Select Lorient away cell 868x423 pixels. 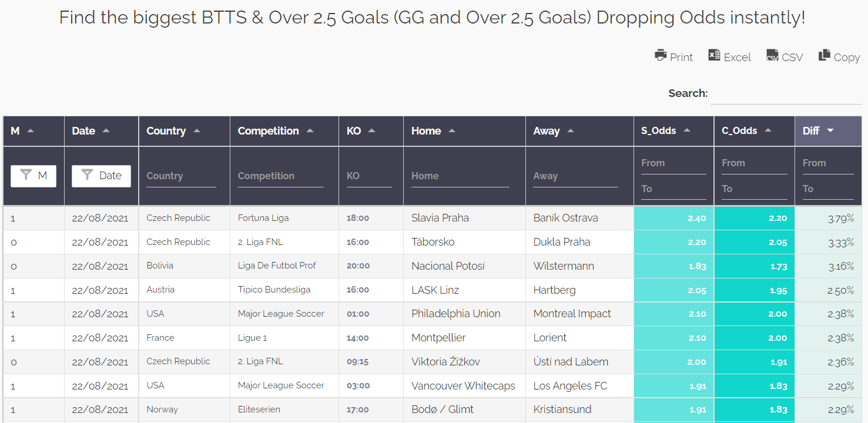point(579,338)
